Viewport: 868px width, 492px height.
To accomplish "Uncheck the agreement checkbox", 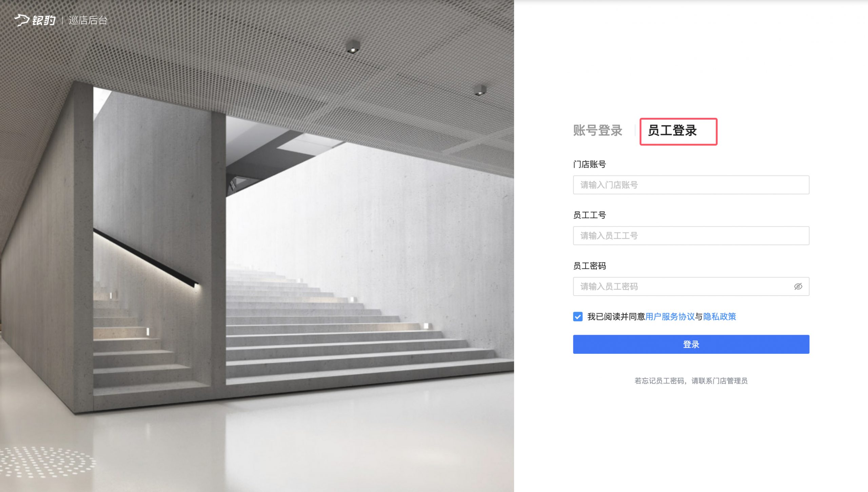I will click(578, 316).
